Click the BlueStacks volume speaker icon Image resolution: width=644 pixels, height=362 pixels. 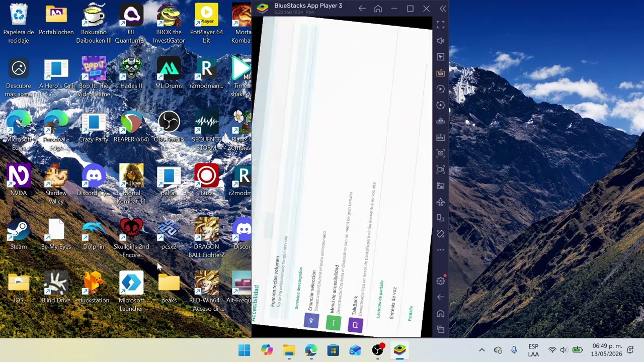pos(440,41)
